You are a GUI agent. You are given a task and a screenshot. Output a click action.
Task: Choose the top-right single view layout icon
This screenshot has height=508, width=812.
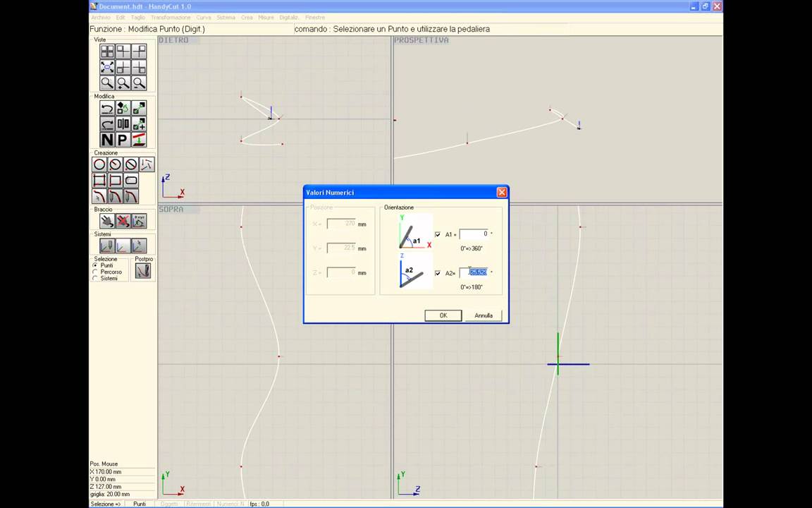click(139, 52)
